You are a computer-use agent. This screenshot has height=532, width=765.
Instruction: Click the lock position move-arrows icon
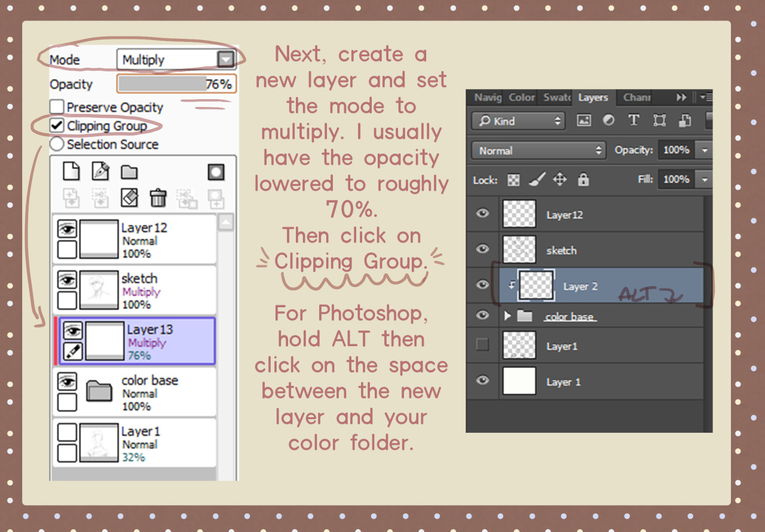coord(559,179)
